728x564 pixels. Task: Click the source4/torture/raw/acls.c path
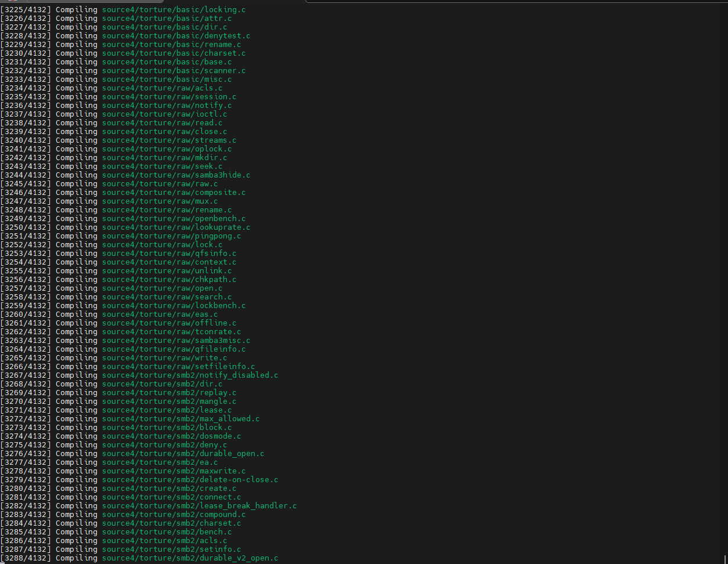click(x=162, y=88)
